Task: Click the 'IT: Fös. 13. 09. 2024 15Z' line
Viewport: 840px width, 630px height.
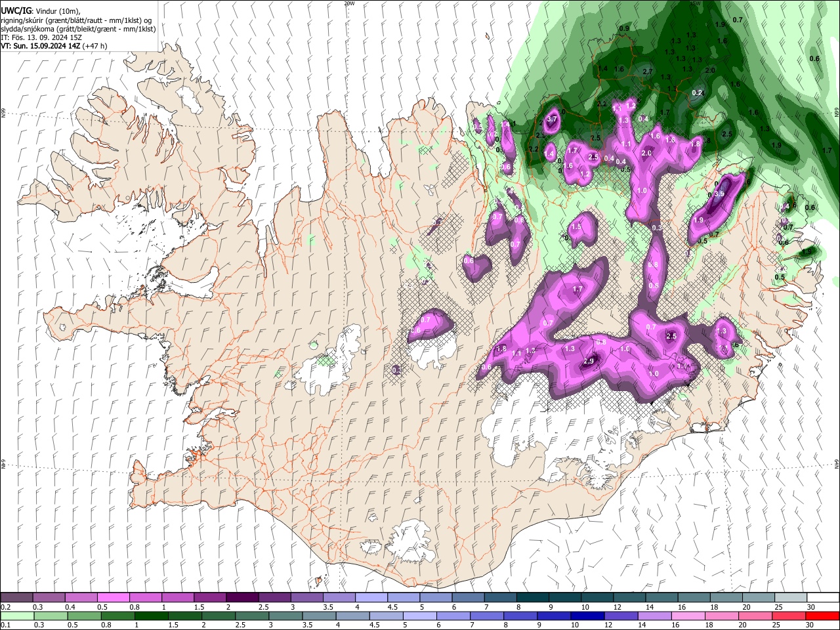Action: (41, 37)
